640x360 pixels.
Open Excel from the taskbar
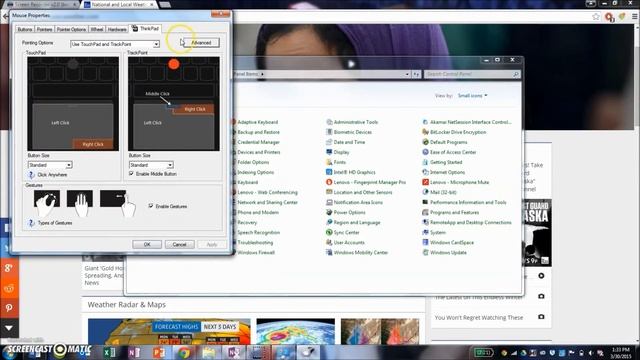[x=109, y=352]
